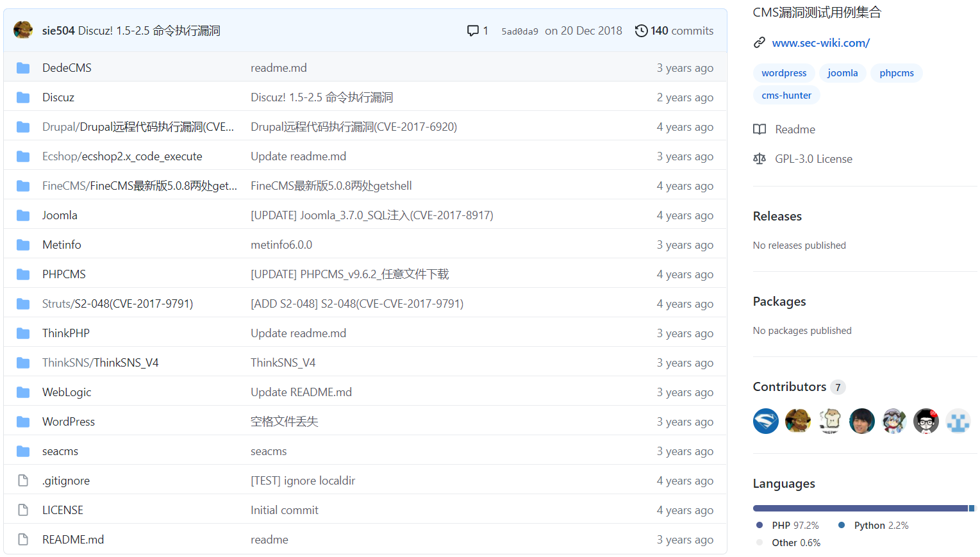Screen dimensions: 980x557
Task: Open the Readme via its book icon
Action: point(760,129)
